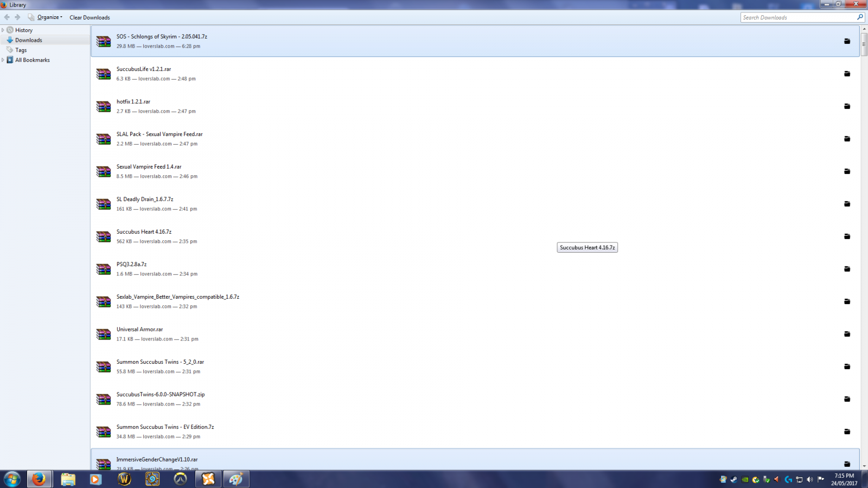This screenshot has width=868, height=488.
Task: Click the downloads list scrollbar thumb
Action: (864, 44)
